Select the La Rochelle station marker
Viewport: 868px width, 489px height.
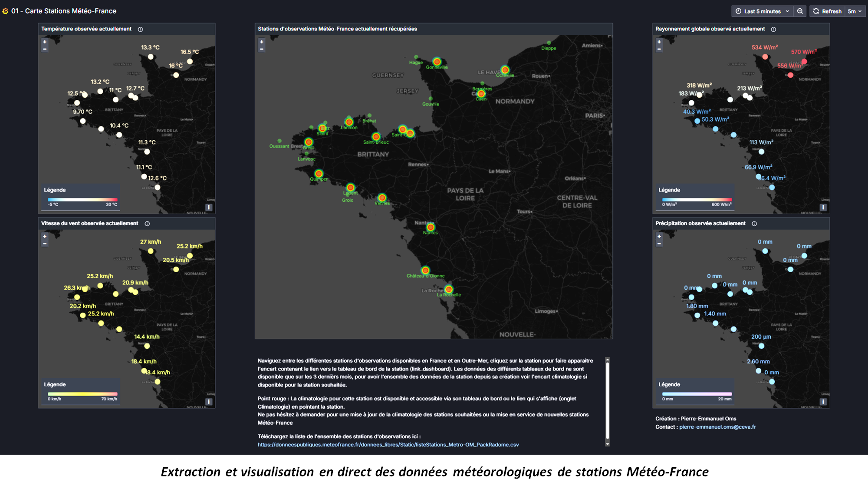tap(449, 289)
